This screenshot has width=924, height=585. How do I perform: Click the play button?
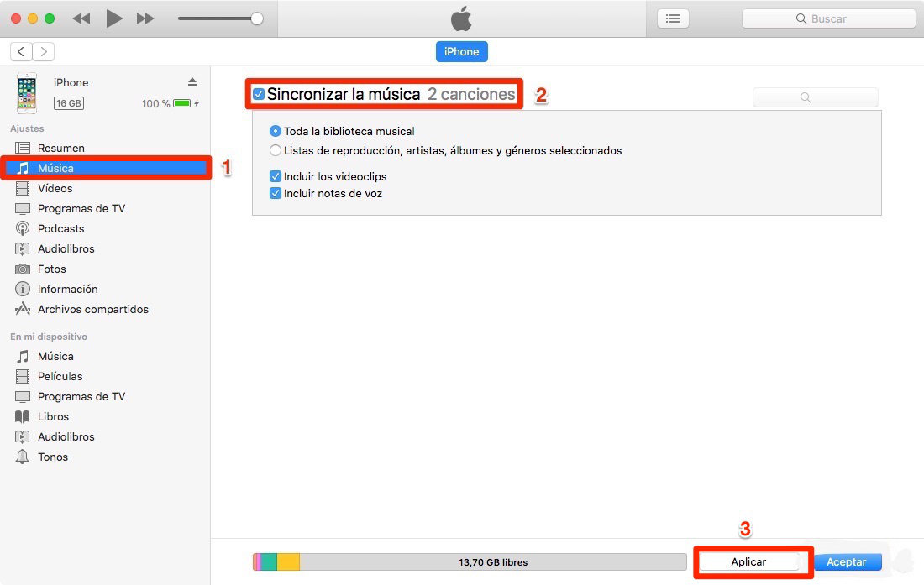113,18
